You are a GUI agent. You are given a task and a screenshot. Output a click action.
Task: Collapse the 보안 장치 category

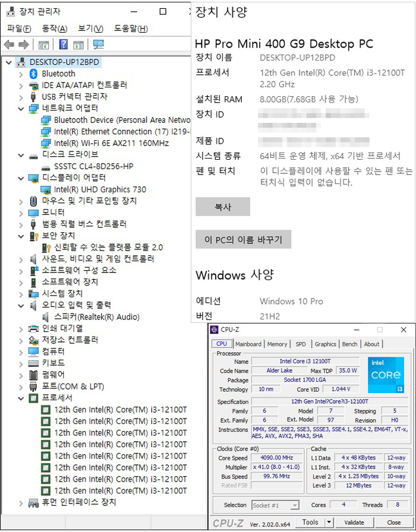[x=21, y=236]
